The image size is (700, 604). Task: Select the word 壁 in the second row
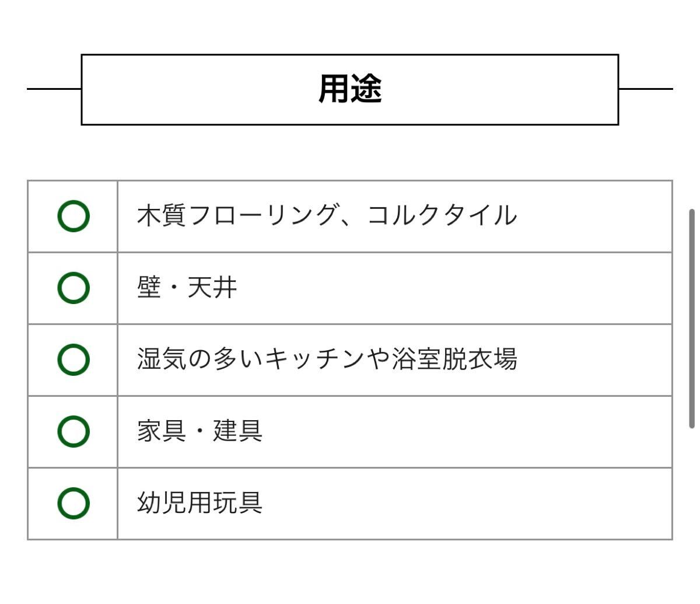pos(149,288)
